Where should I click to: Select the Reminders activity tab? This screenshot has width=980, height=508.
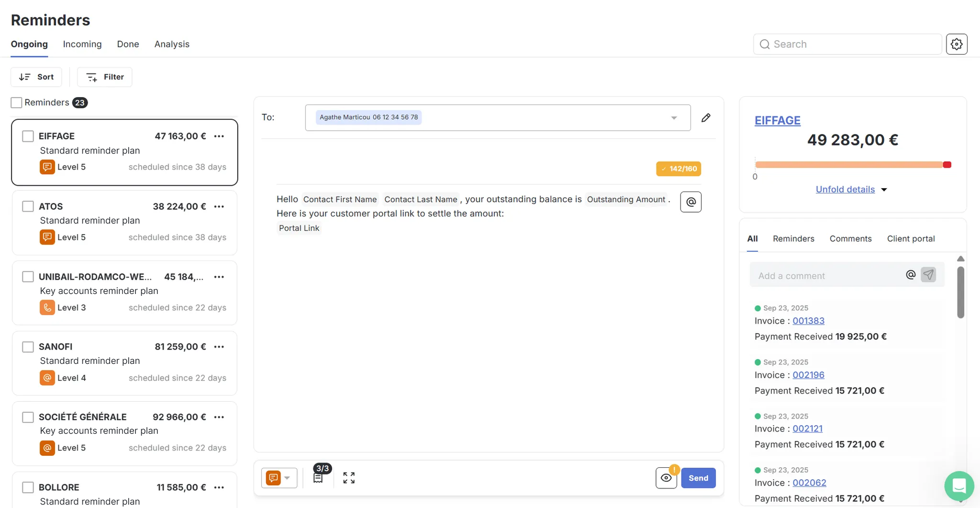[793, 238]
